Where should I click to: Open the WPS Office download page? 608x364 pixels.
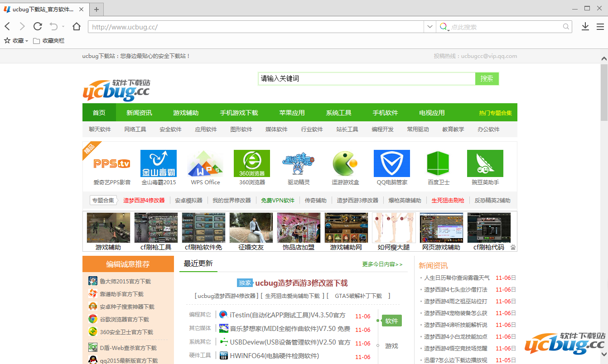click(205, 163)
